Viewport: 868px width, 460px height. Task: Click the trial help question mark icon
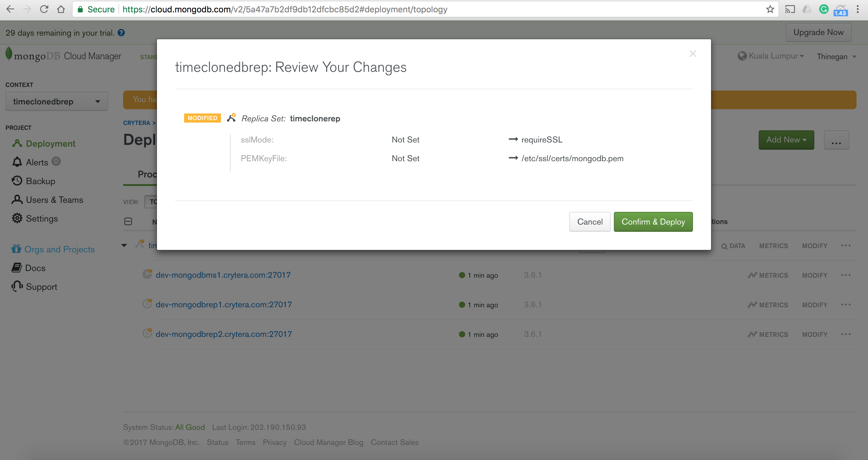click(x=121, y=33)
